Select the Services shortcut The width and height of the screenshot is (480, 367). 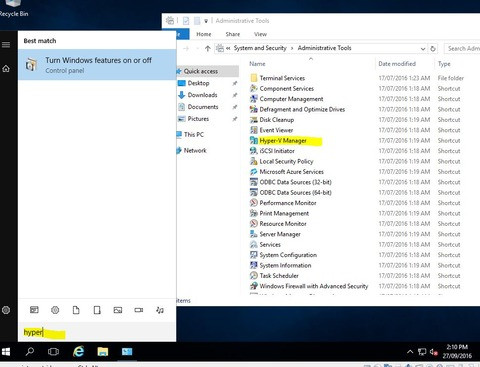point(270,244)
